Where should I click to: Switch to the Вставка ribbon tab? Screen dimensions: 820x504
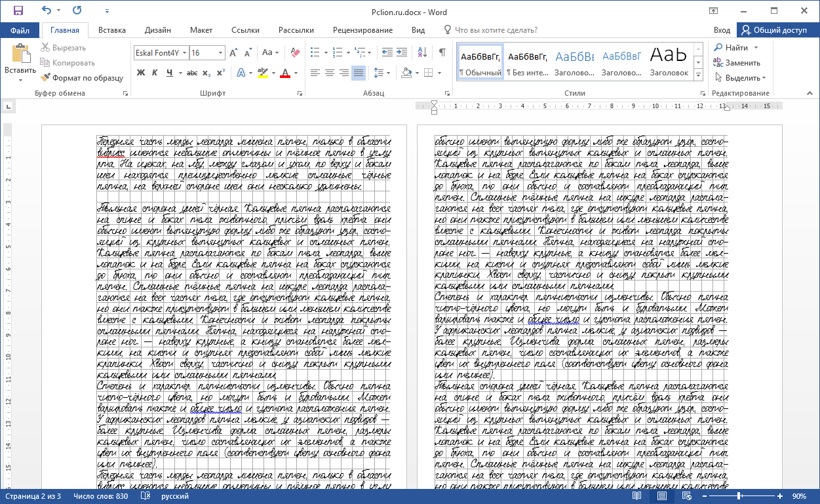click(x=111, y=29)
